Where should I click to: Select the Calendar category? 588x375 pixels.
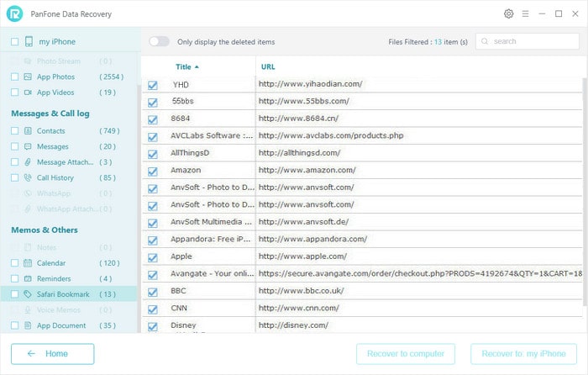point(51,263)
